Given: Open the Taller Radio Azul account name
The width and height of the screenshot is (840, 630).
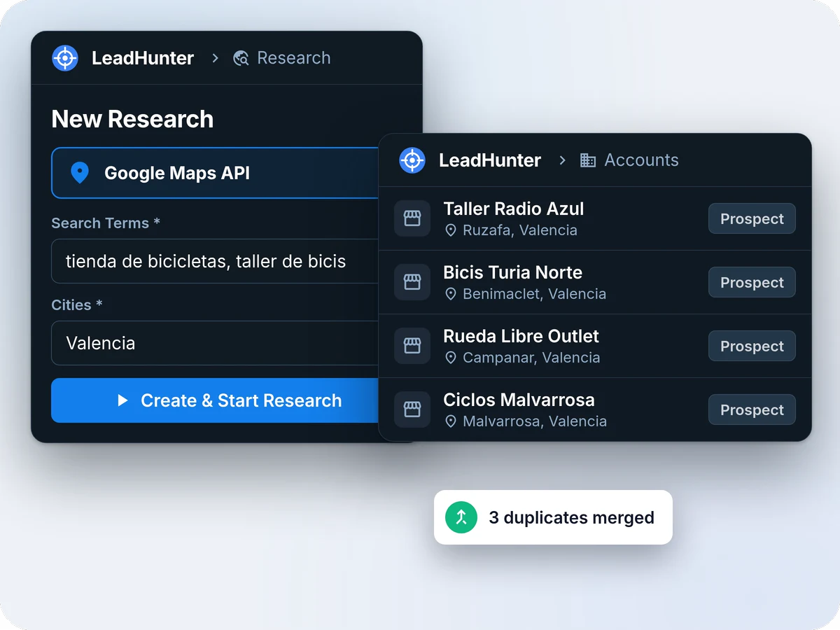Looking at the screenshot, I should [513, 209].
